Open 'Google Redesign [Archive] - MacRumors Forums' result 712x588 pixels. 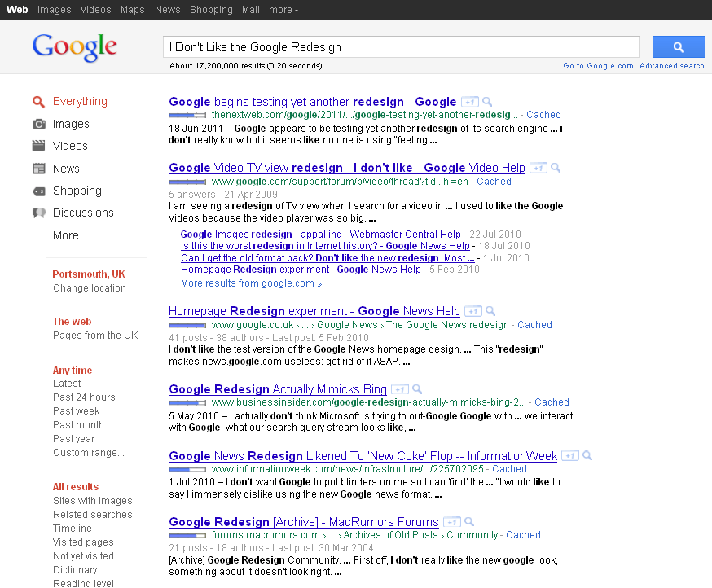pyautogui.click(x=304, y=522)
